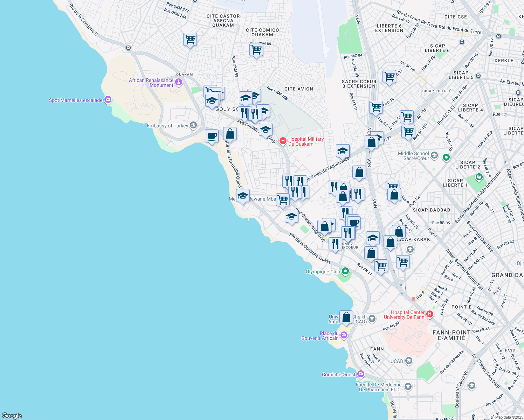Select the Hospital Military De Ouakam marker
Screen dimensions: 524x420
click(x=283, y=140)
